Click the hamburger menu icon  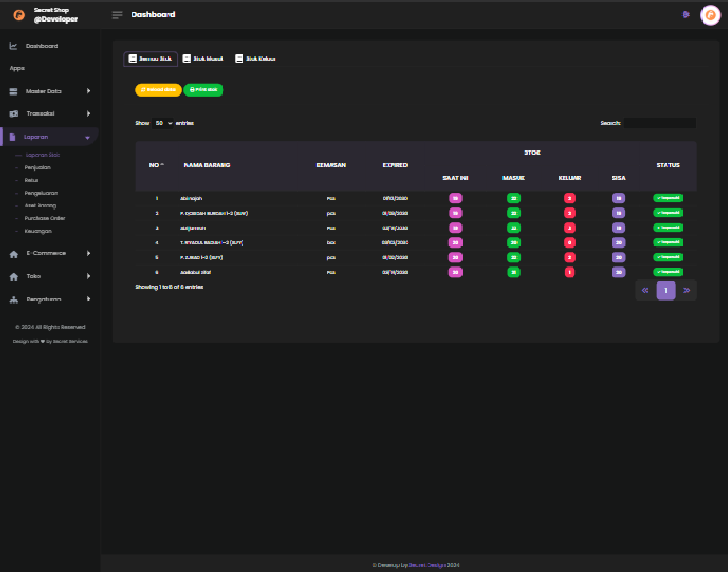tap(117, 15)
